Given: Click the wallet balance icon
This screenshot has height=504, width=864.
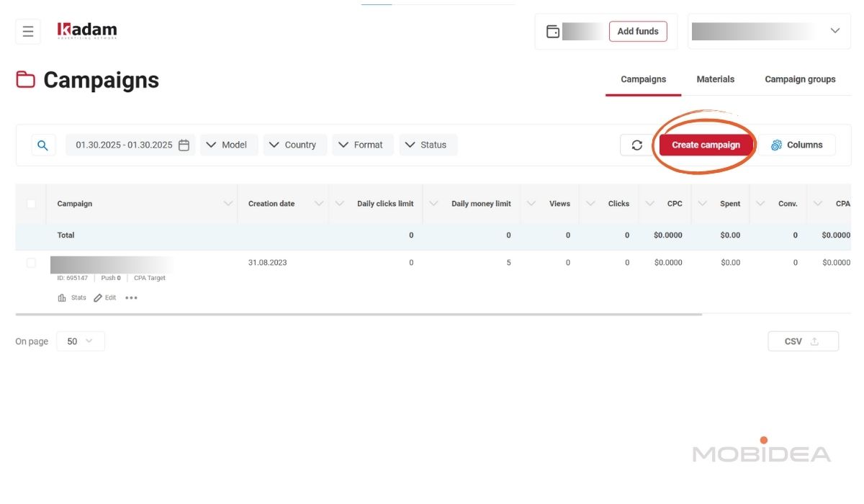Looking at the screenshot, I should pos(553,32).
